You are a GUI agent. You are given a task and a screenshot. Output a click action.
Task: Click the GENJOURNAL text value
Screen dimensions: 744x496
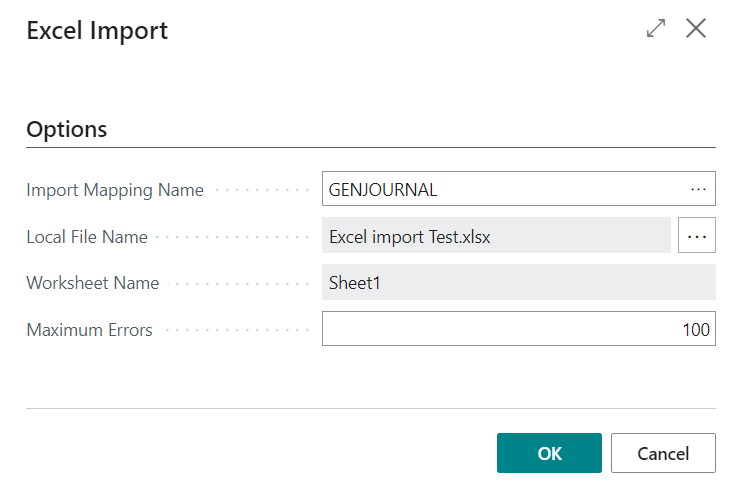[x=383, y=190]
